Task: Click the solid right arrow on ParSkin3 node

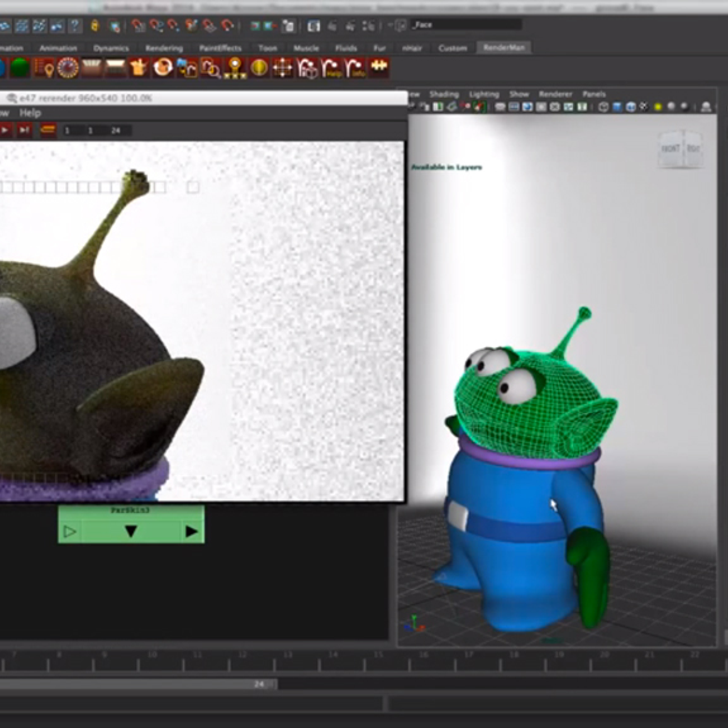Action: (x=192, y=531)
